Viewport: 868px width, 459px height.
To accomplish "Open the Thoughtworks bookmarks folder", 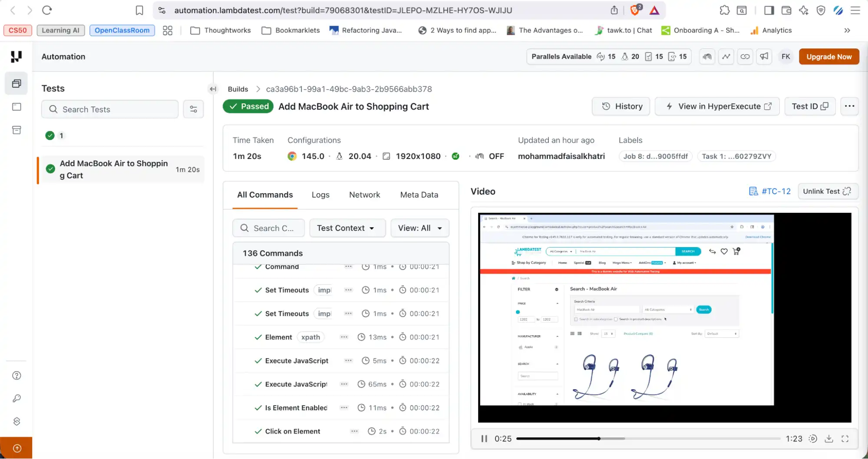I will (221, 30).
